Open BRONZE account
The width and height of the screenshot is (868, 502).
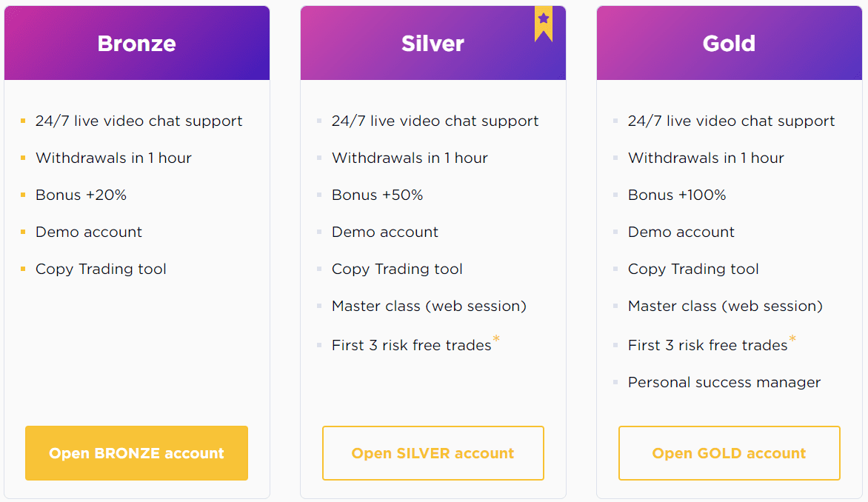136,452
